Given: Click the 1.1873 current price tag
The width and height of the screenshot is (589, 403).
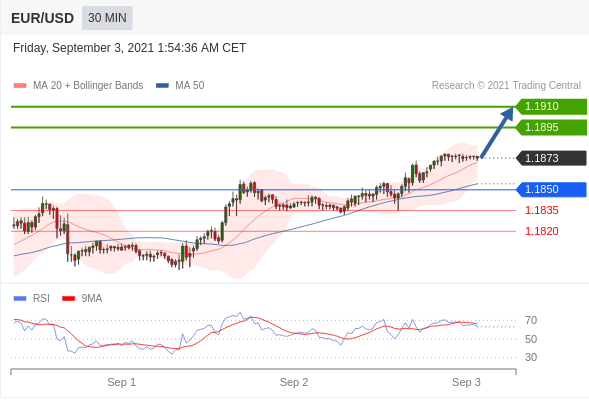Looking at the screenshot, I should point(551,158).
